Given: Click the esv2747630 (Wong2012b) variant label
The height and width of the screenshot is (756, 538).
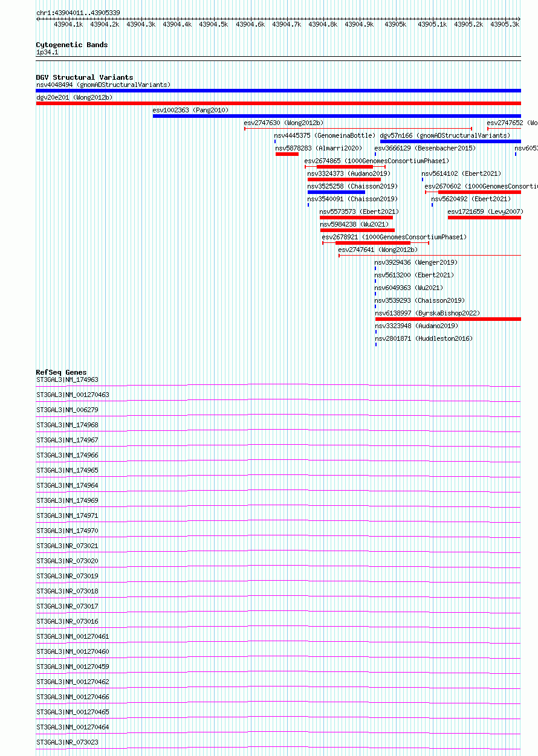Looking at the screenshot, I should tap(284, 123).
